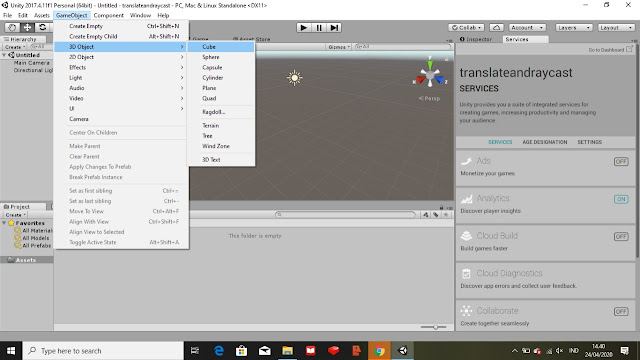Search by type icon in Project panel
This screenshot has height=360, width=640.
point(426,215)
